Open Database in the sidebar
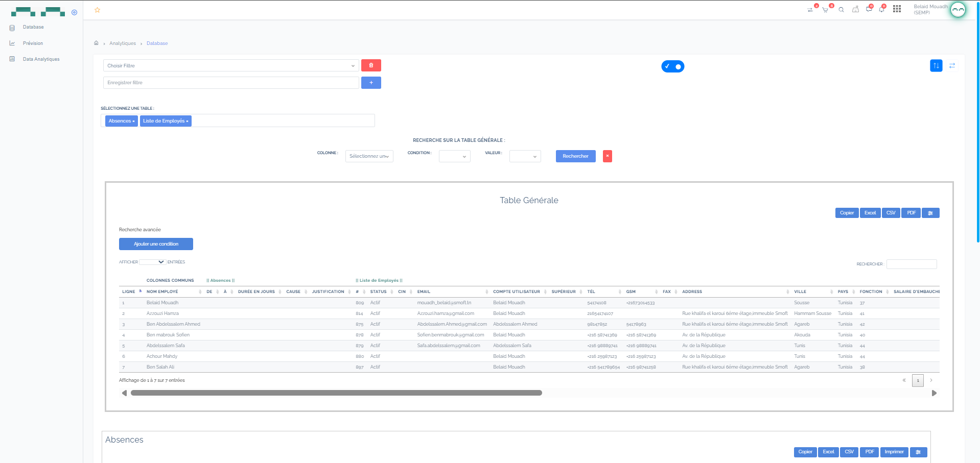The height and width of the screenshot is (463, 980). (x=33, y=27)
